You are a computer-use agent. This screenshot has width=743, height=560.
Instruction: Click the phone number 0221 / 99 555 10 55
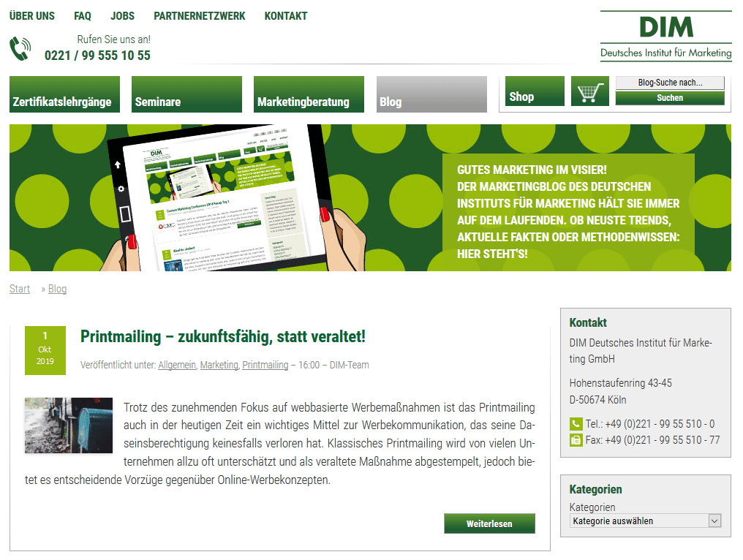(97, 56)
